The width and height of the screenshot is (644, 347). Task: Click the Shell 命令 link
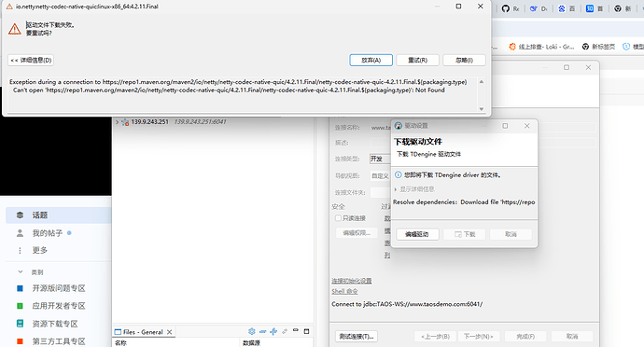pos(344,291)
